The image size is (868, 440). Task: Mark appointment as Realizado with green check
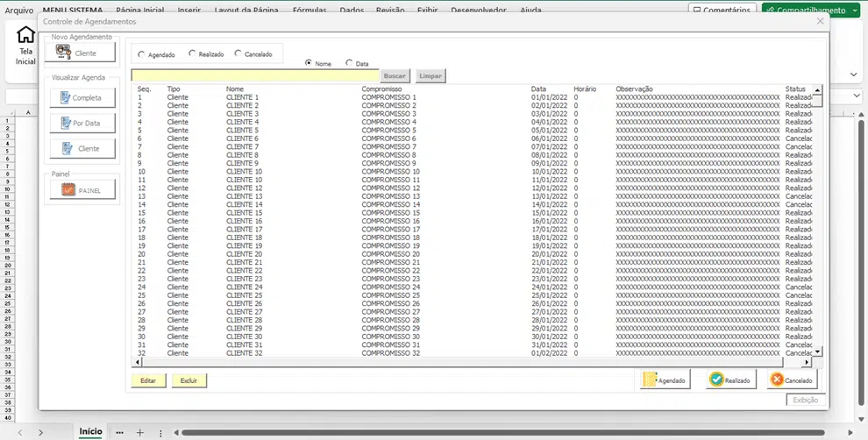(730, 380)
